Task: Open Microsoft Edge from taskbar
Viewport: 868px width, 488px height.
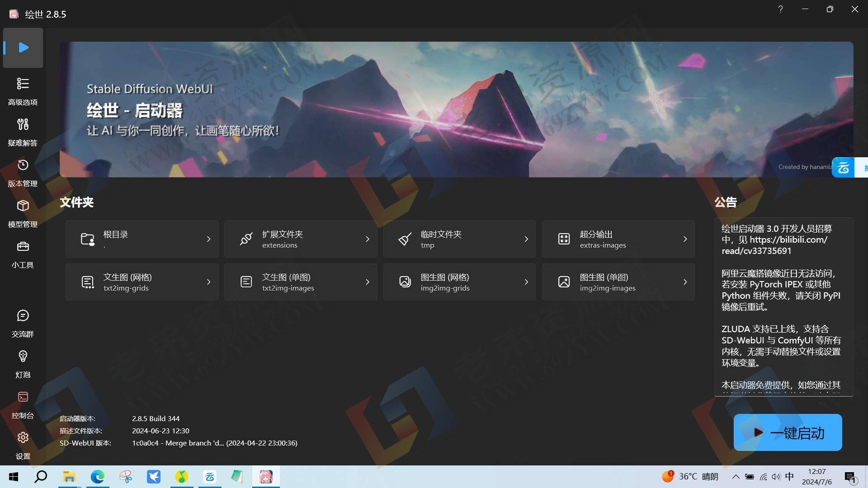Action: tap(97, 477)
